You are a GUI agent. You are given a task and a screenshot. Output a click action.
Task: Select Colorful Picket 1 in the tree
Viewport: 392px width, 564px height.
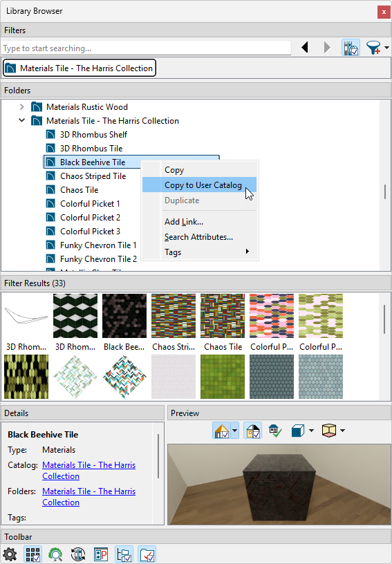coord(90,204)
